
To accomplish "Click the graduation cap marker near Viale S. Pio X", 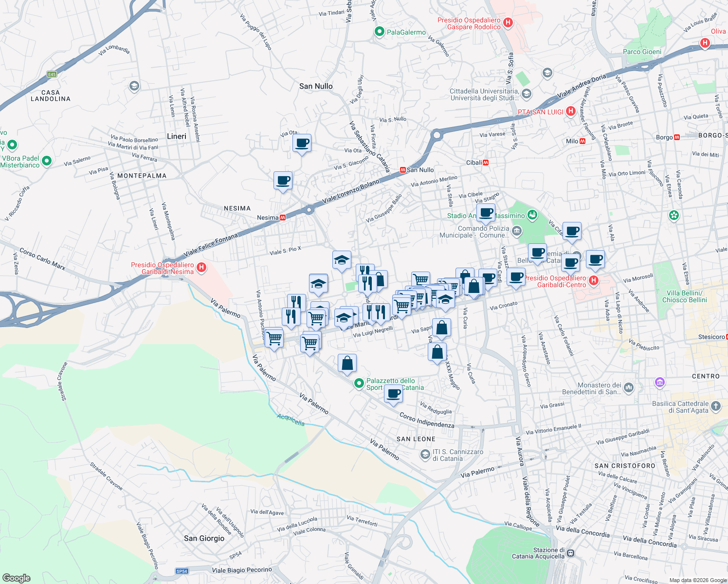I will [342, 260].
